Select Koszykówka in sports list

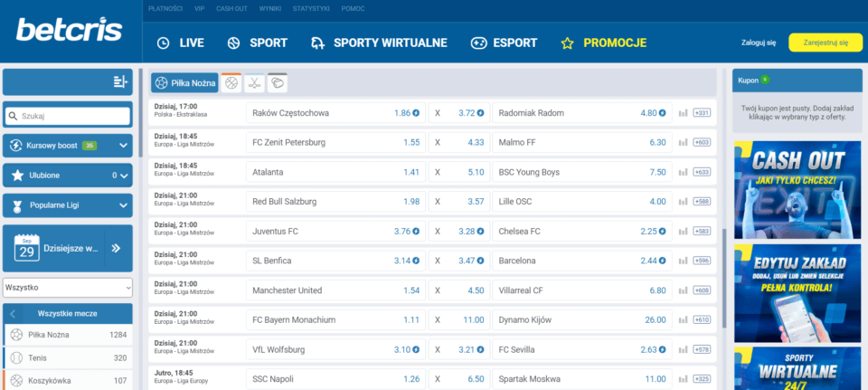click(x=68, y=381)
